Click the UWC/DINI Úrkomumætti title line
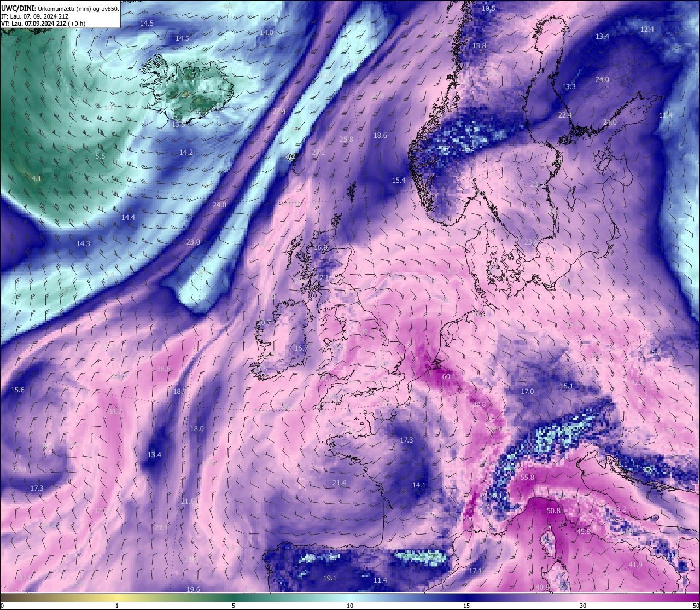Viewport: 700px width, 610px height. (x=60, y=8)
